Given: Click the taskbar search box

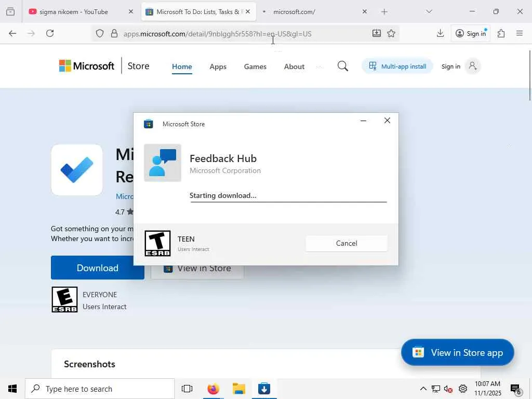Looking at the screenshot, I should point(100,389).
